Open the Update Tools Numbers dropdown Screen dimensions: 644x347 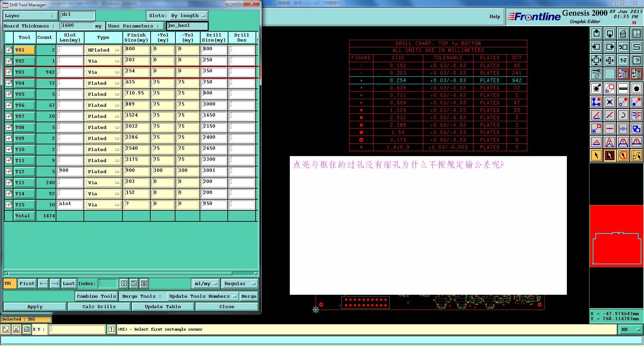click(x=203, y=296)
